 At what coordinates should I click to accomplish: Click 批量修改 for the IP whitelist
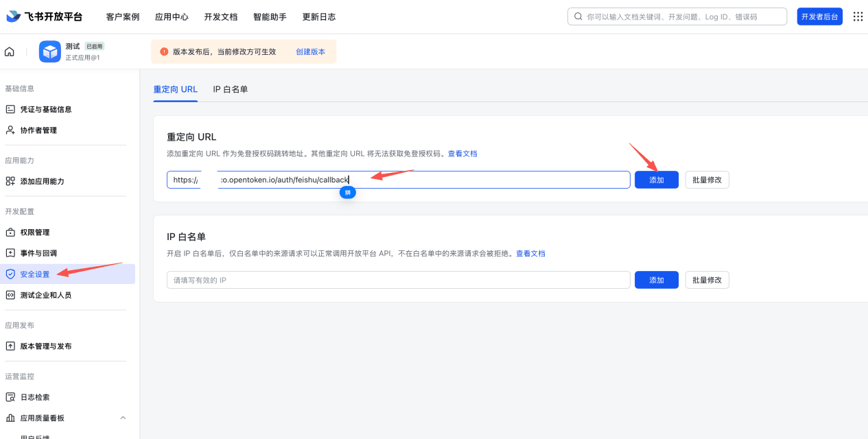point(707,280)
